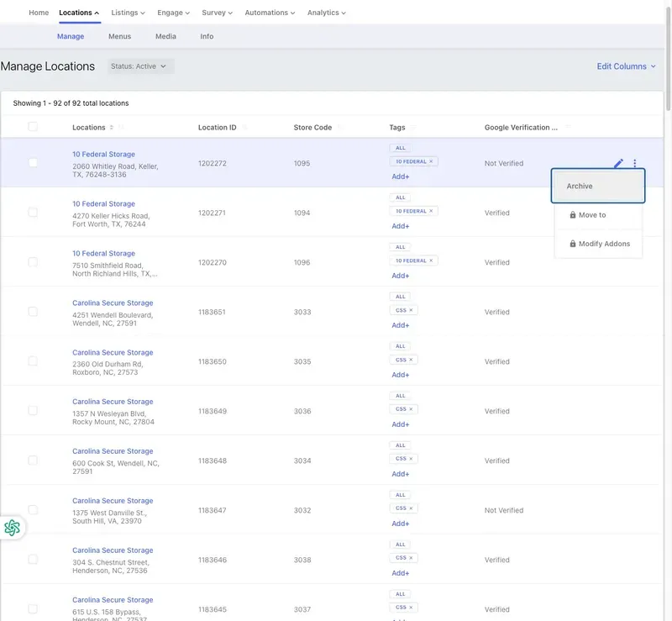Select the locked Move to option
Viewport: 672px width, 621px height.
[598, 215]
